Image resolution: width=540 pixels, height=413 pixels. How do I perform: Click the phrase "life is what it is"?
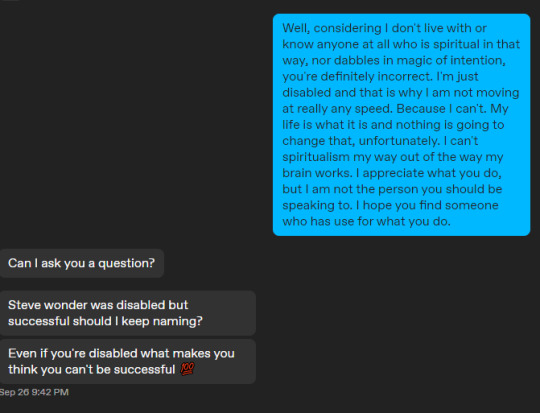pyautogui.click(x=325, y=125)
